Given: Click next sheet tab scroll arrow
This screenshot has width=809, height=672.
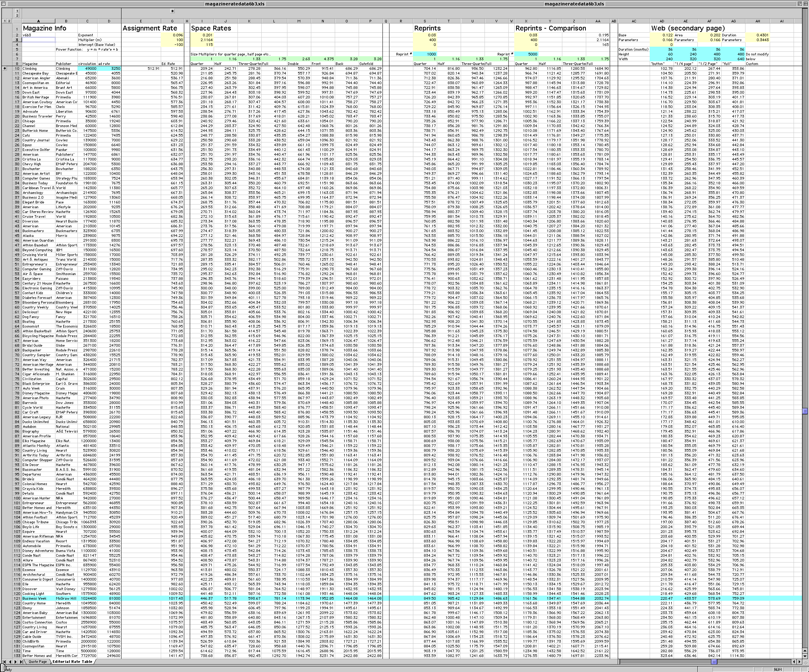Looking at the screenshot, I should pos(15,662).
